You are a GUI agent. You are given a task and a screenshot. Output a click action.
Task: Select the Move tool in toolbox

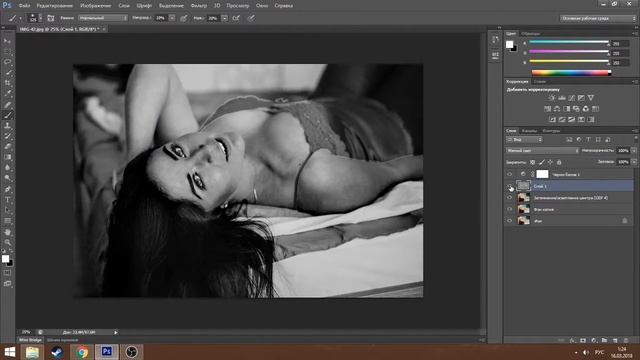[x=7, y=41]
